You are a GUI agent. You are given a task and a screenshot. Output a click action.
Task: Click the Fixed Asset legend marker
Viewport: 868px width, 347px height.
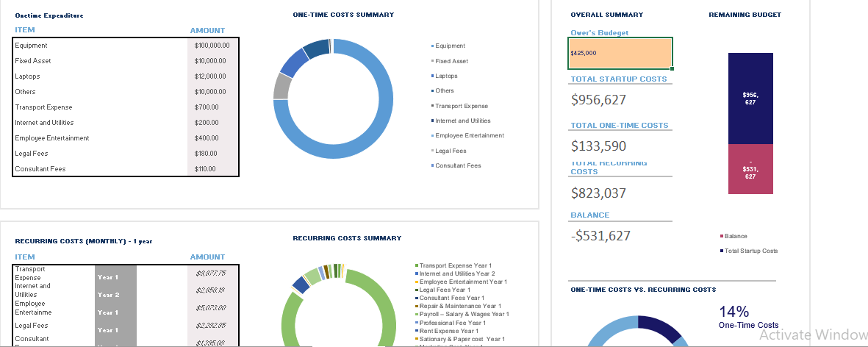click(x=432, y=62)
